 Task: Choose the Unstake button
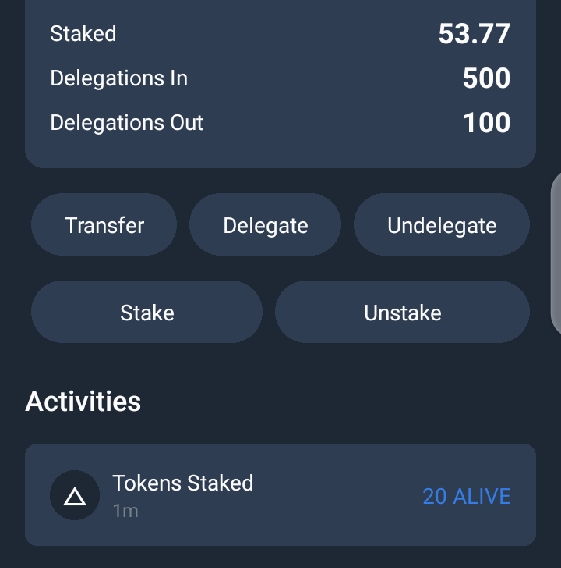pos(402,312)
